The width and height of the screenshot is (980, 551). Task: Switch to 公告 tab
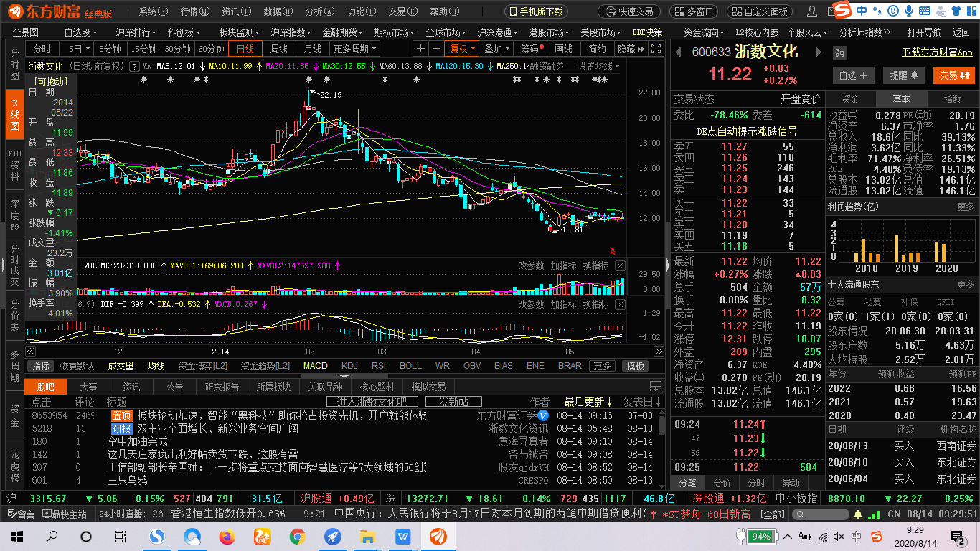click(174, 387)
